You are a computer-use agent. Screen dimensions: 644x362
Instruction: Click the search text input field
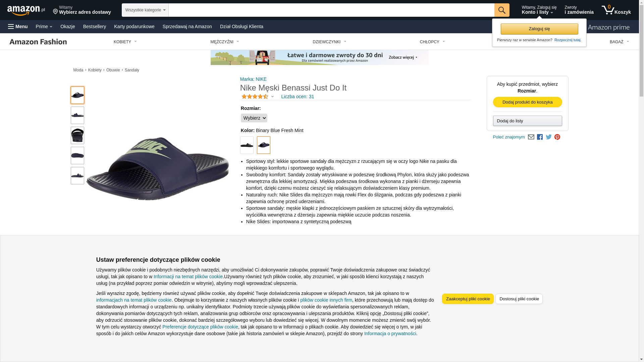coord(331,10)
